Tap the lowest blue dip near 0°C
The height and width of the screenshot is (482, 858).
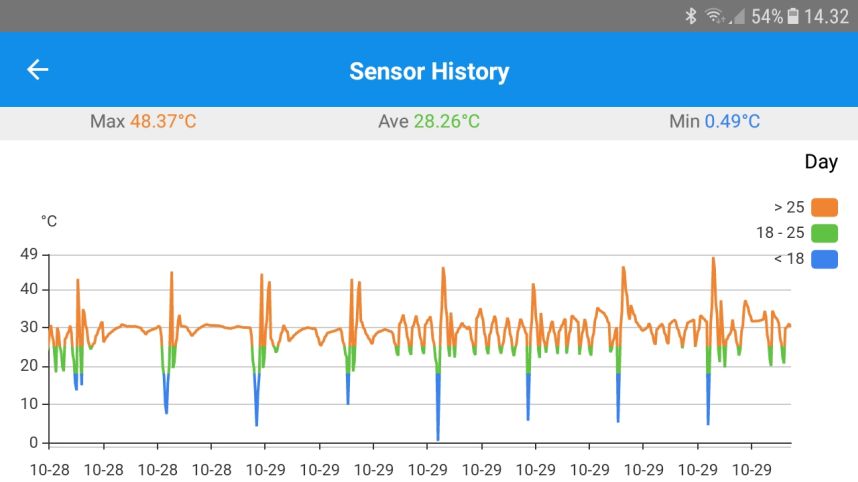click(438, 438)
